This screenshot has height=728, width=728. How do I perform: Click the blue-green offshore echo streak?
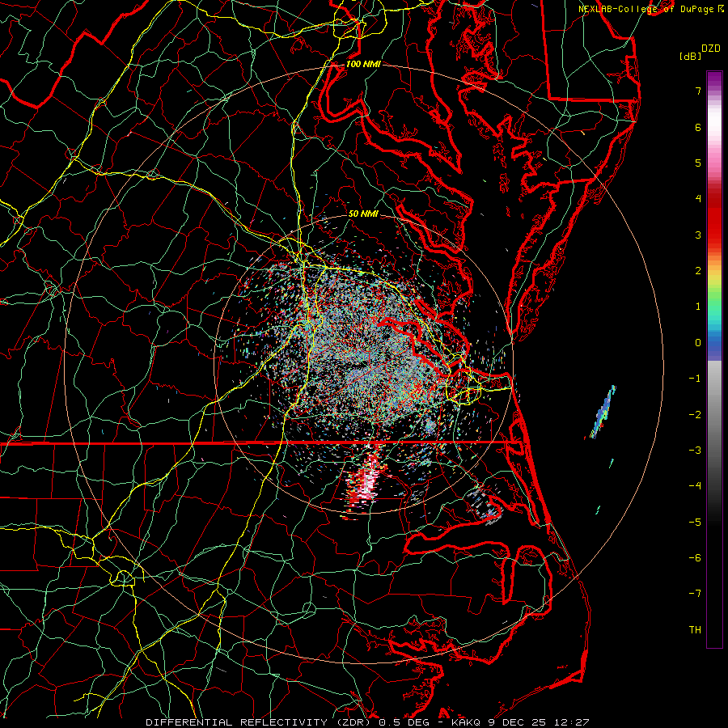click(x=603, y=412)
